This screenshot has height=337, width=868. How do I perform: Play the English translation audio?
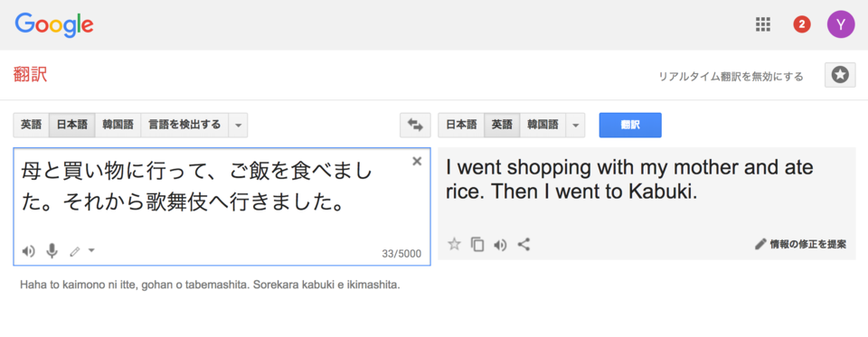(500, 245)
